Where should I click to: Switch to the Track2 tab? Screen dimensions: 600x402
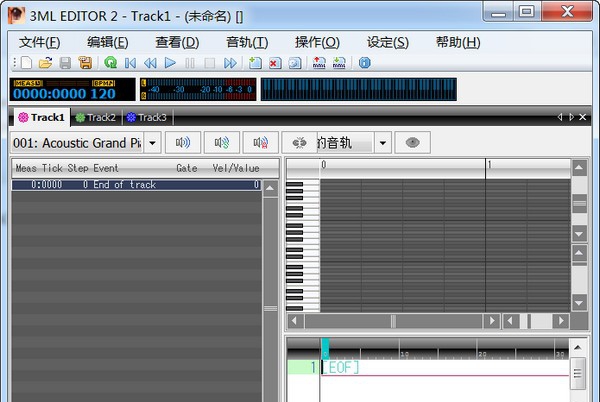[96, 117]
